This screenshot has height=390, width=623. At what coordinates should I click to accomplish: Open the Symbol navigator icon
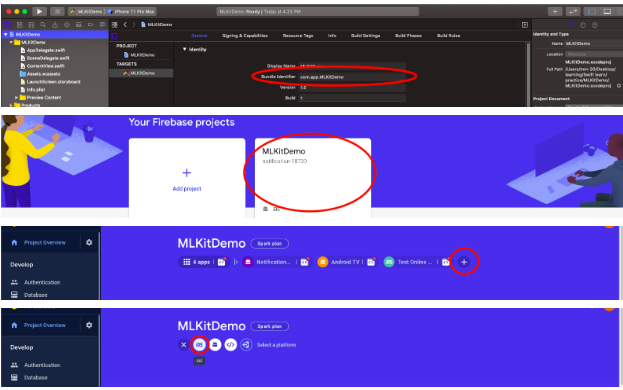click(x=31, y=25)
